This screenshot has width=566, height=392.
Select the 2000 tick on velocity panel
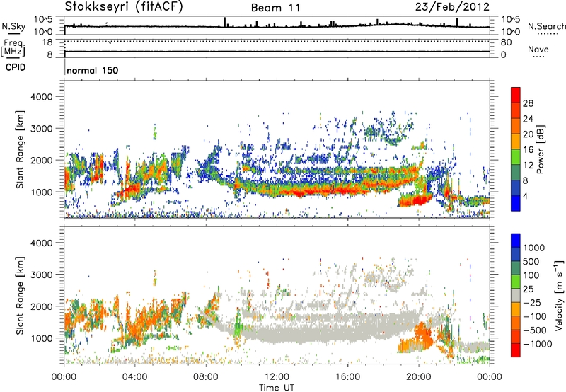pos(42,306)
